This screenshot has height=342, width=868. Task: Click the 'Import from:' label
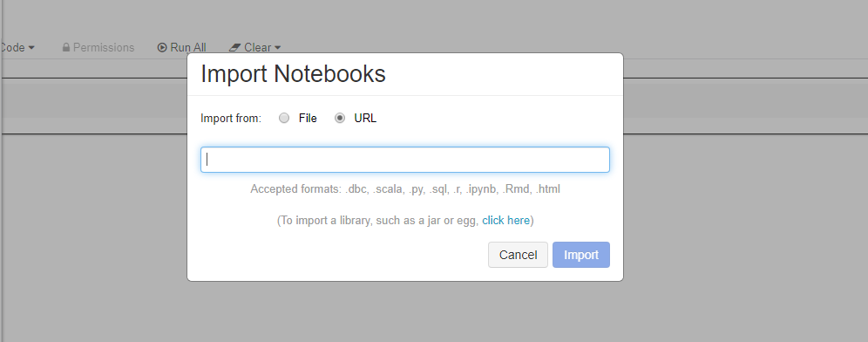point(231,118)
